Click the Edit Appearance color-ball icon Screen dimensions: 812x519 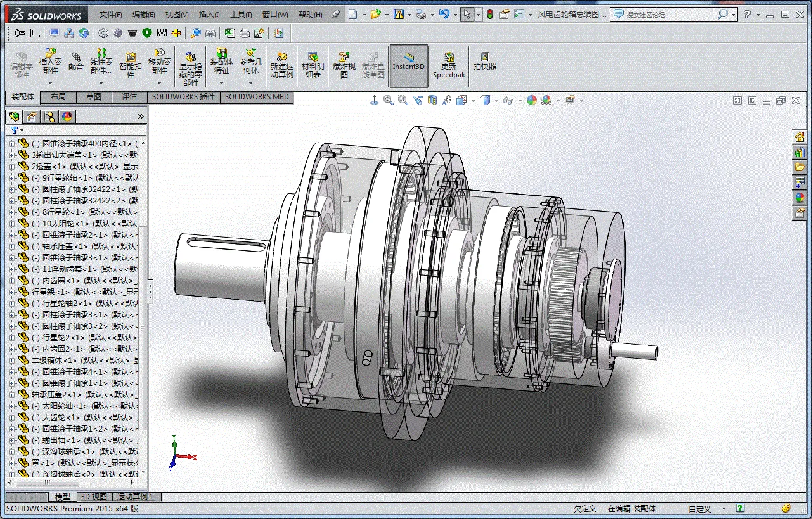pos(532,100)
